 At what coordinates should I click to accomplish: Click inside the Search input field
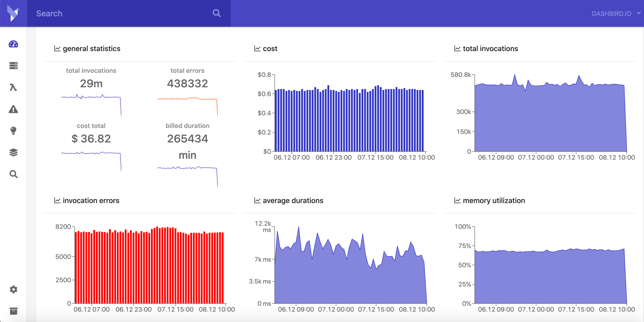[x=100, y=13]
